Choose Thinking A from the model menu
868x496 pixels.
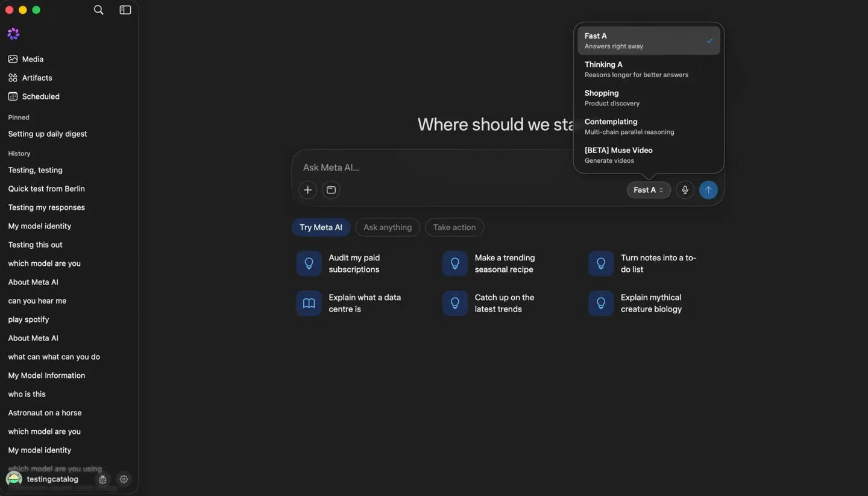click(x=649, y=69)
